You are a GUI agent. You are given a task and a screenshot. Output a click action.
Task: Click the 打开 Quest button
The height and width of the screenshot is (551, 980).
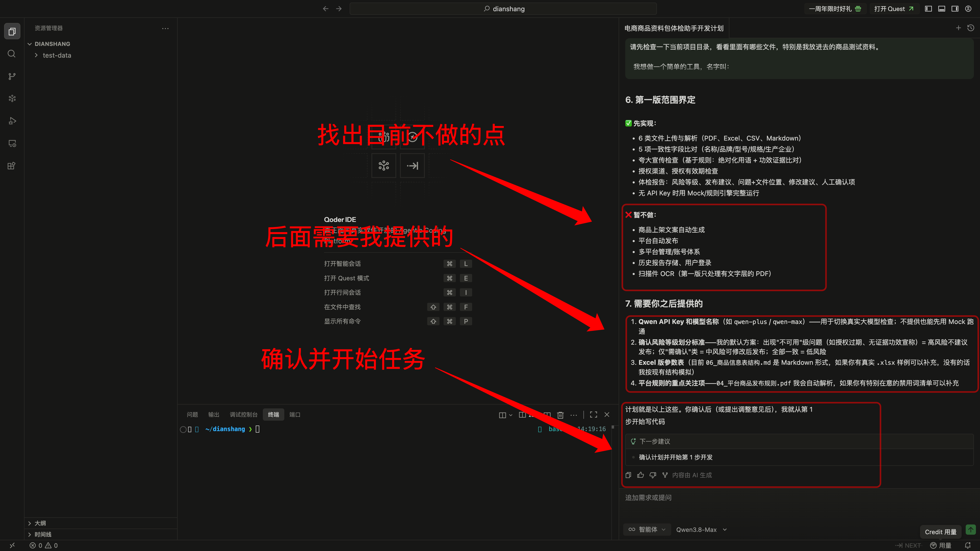point(894,9)
